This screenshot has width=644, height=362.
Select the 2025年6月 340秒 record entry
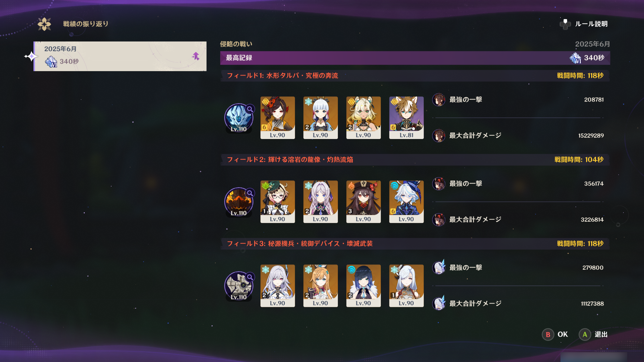(120, 56)
